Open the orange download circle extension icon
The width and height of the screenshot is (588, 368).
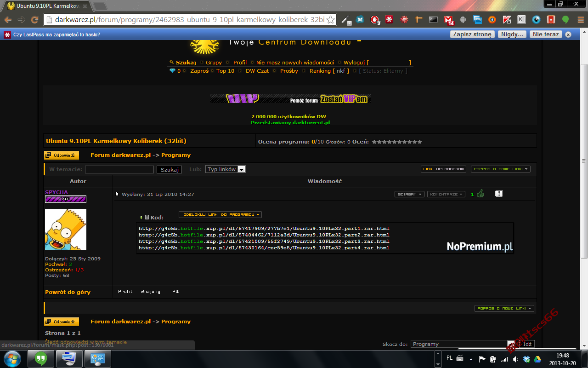492,20
